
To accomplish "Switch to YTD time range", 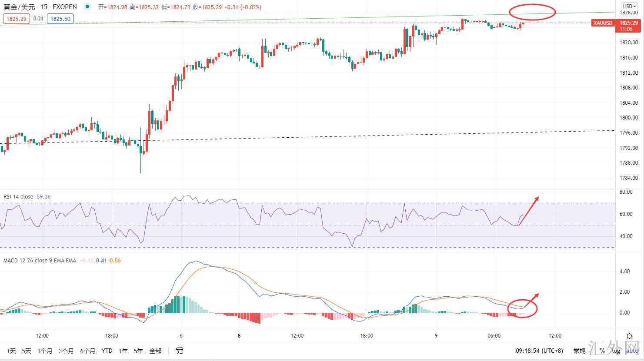I will (x=107, y=351).
